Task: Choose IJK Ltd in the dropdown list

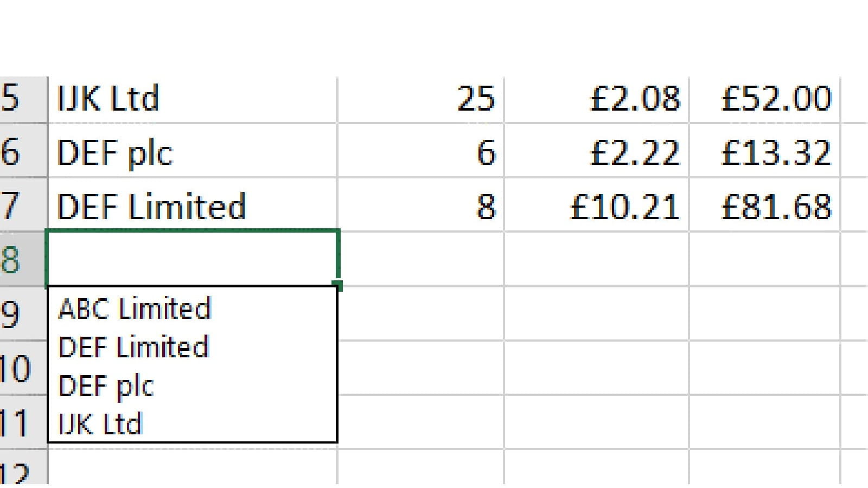Action: (x=100, y=424)
